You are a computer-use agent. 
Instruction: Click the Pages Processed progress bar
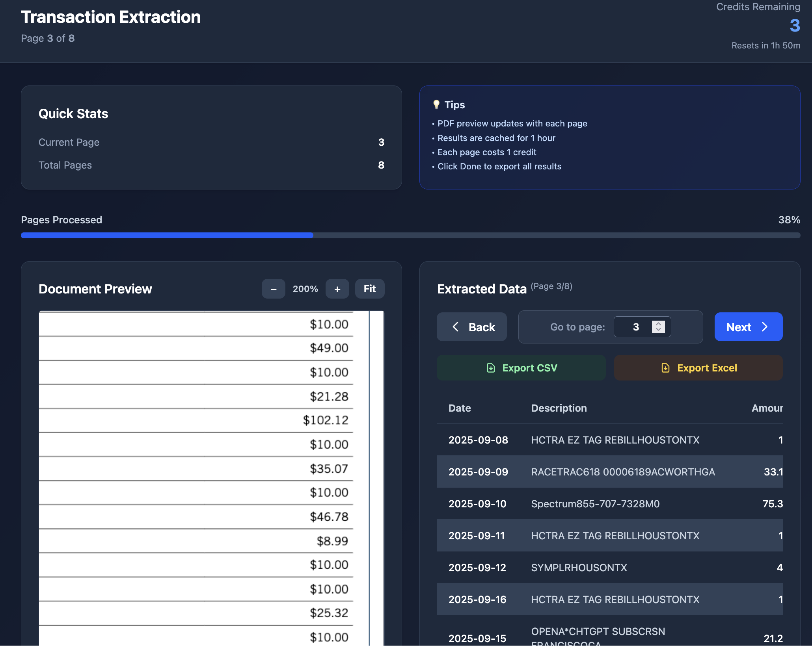(410, 235)
